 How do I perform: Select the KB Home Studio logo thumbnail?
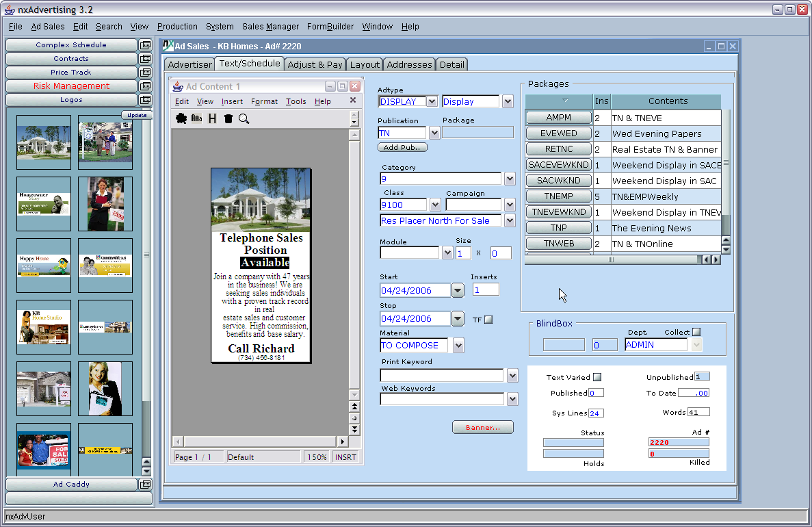click(44, 326)
